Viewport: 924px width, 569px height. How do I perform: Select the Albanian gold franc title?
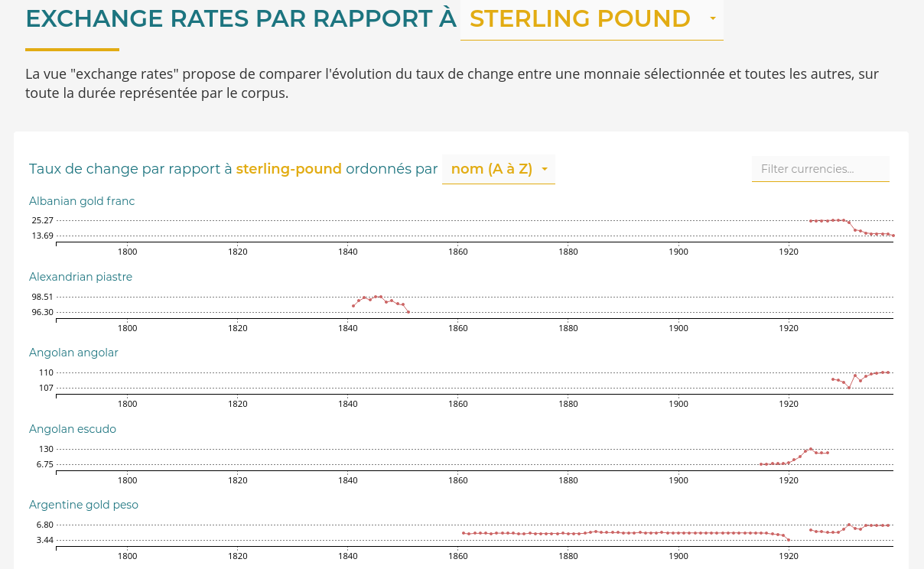pyautogui.click(x=82, y=201)
